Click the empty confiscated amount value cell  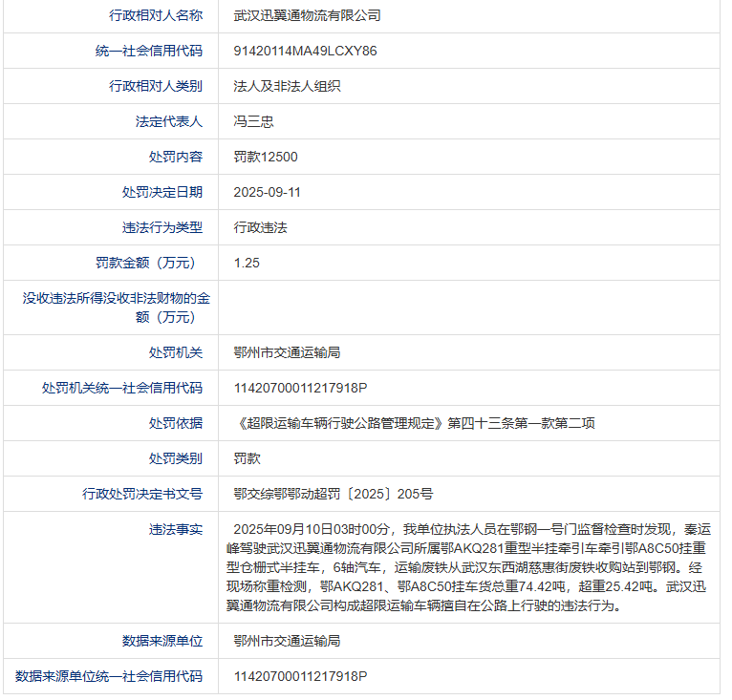pos(468,308)
